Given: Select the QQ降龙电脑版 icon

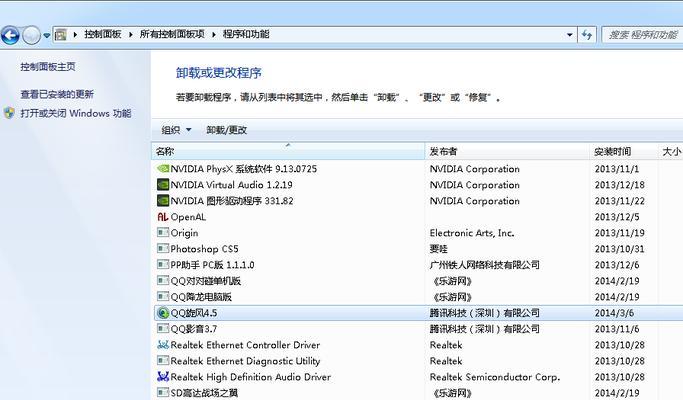Looking at the screenshot, I should click(162, 297).
